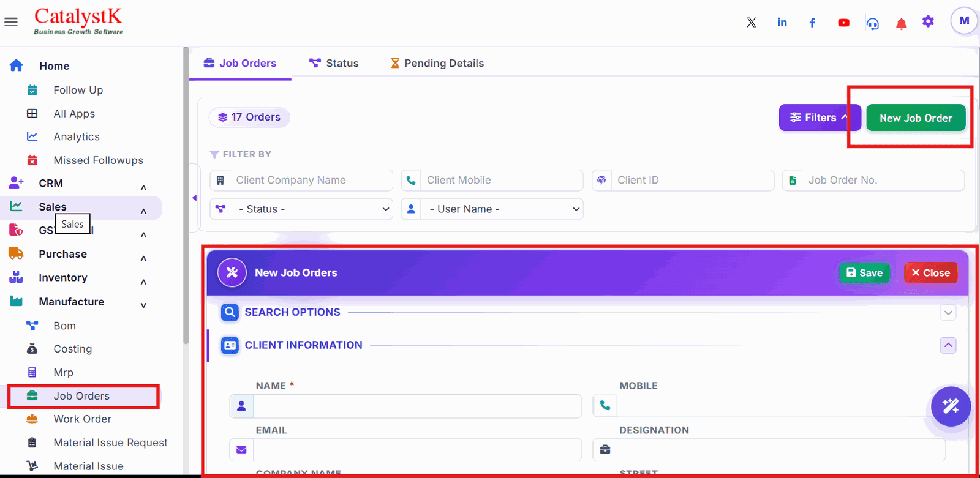
Task: Open the X (Twitter) social link
Action: [x=752, y=23]
